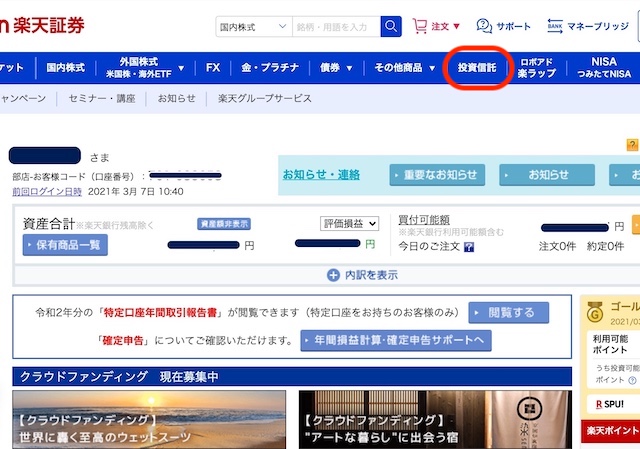
Task: Click the 保有商品一覧 button
Action: pos(65,245)
